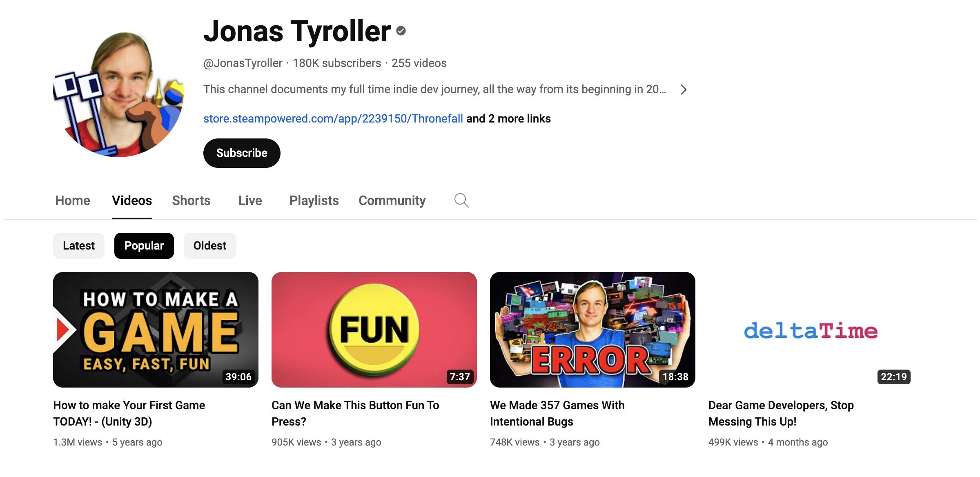This screenshot has height=477, width=980.
Task: Open the Community tab
Action: pos(392,201)
